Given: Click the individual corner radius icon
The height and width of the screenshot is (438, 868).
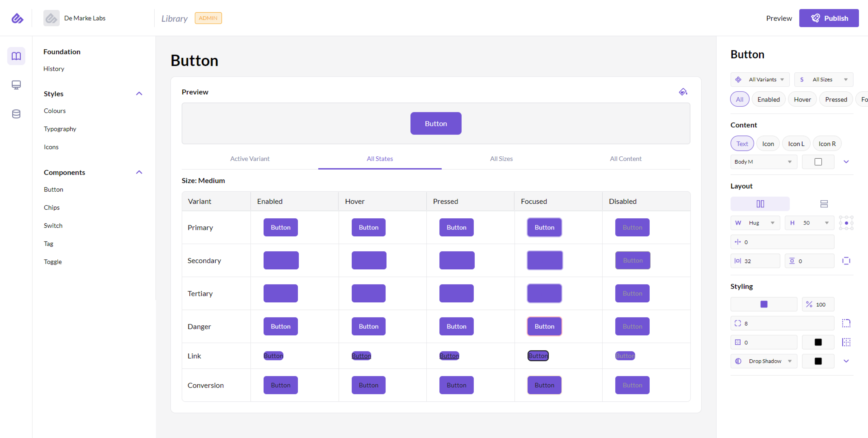Looking at the screenshot, I should click(846, 323).
